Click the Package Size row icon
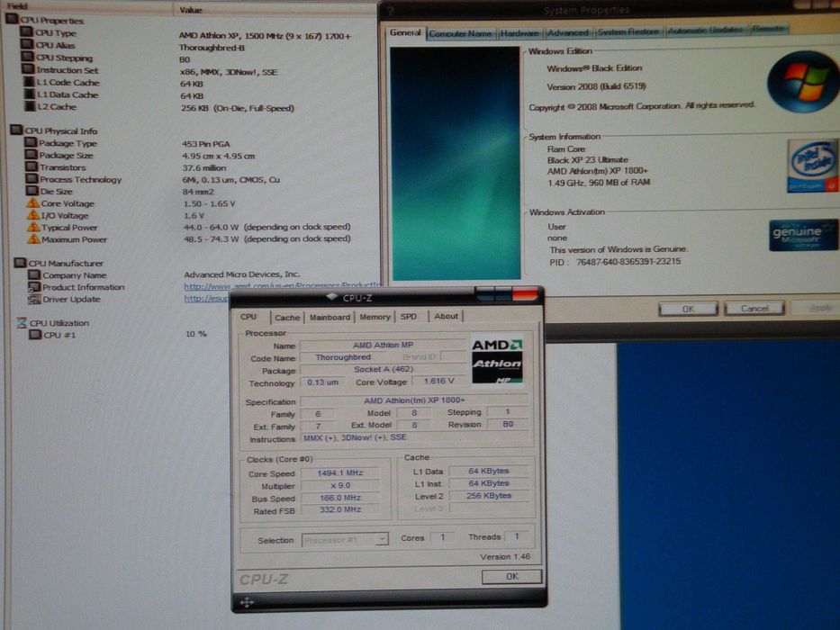Image resolution: width=840 pixels, height=630 pixels. [32, 154]
